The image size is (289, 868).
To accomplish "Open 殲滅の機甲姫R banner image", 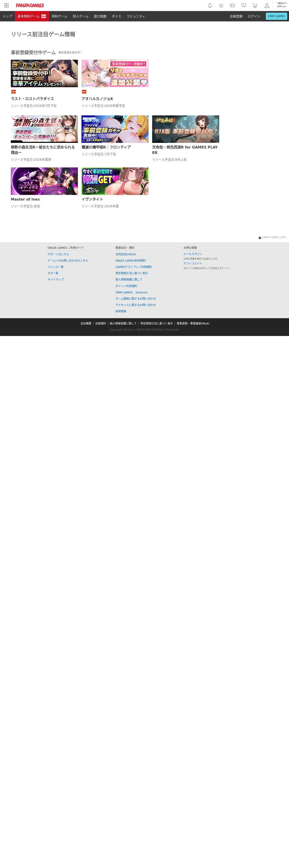I will click(115, 129).
